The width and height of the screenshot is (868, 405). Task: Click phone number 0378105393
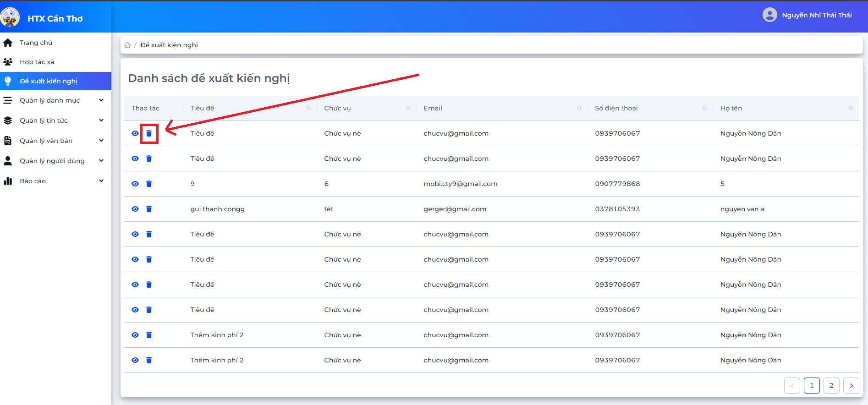617,209
